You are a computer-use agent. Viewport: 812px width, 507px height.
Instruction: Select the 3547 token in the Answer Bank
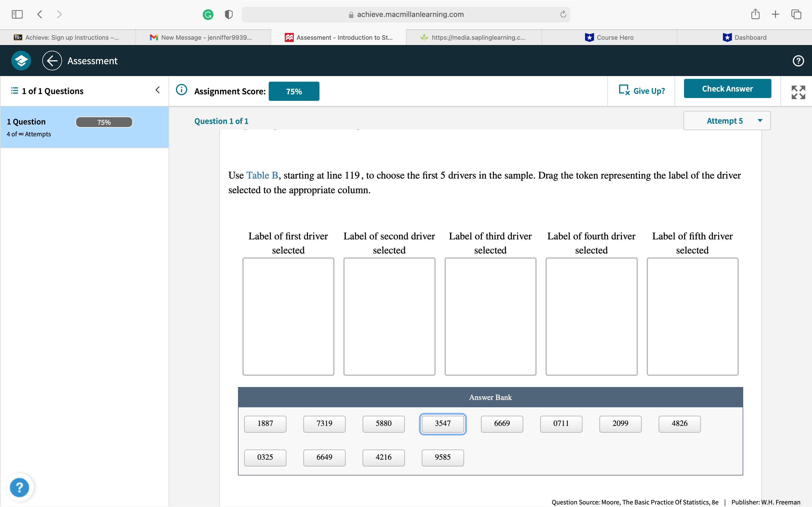(x=443, y=424)
